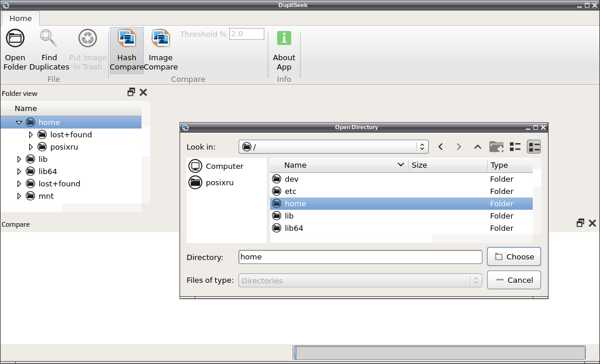
Task: Sort files by the Size column
Action: (447, 165)
